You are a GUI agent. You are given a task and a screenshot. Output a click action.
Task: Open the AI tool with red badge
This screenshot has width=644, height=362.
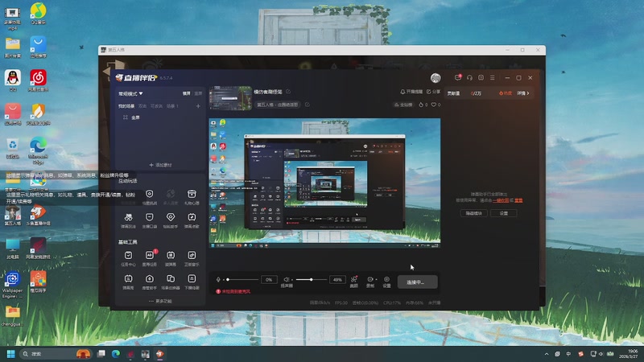[150, 258]
